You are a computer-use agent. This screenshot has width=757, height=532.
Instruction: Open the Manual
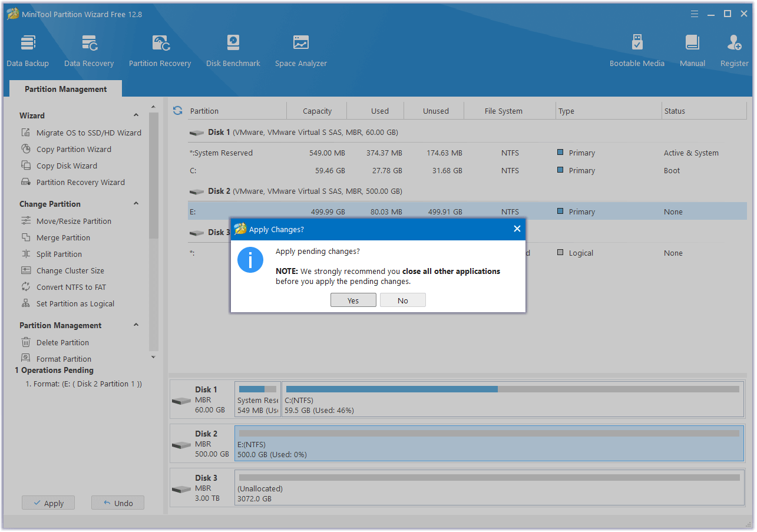[x=692, y=51]
